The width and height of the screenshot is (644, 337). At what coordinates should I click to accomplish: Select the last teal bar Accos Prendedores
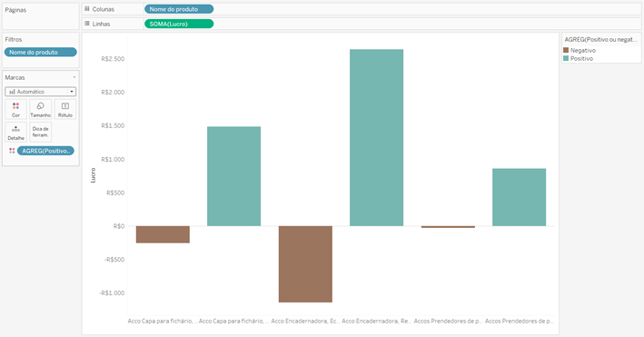point(520,197)
